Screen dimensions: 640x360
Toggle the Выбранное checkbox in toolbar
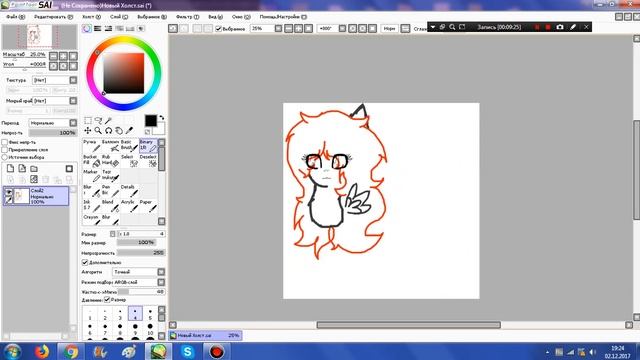(x=218, y=29)
